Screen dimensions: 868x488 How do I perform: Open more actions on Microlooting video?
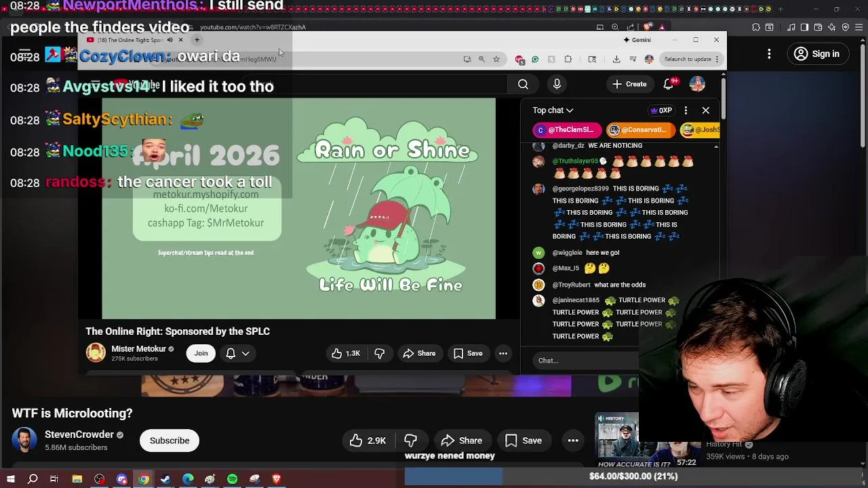tap(573, 441)
